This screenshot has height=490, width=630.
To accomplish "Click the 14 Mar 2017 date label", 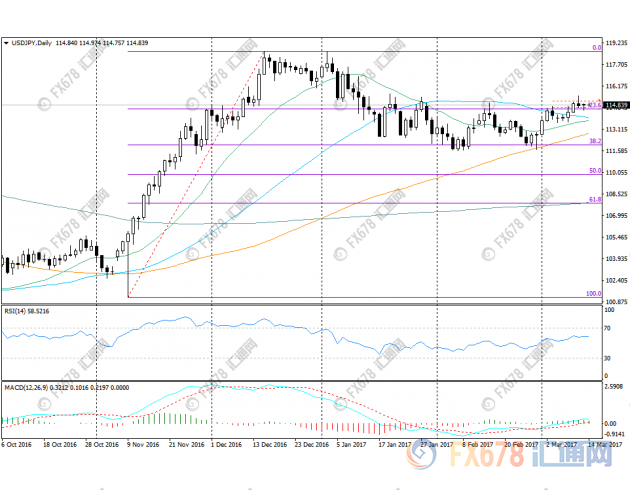I will (604, 443).
